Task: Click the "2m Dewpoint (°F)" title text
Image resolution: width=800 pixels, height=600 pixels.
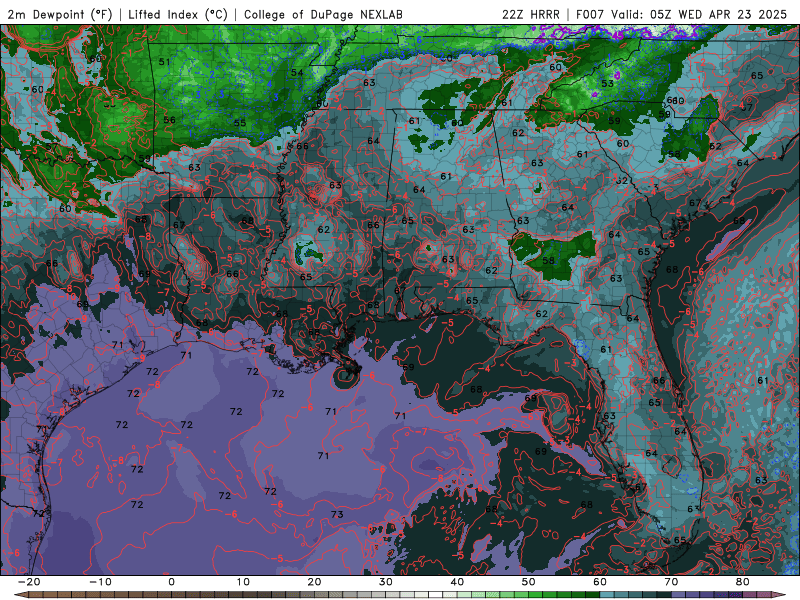Action: [60, 14]
